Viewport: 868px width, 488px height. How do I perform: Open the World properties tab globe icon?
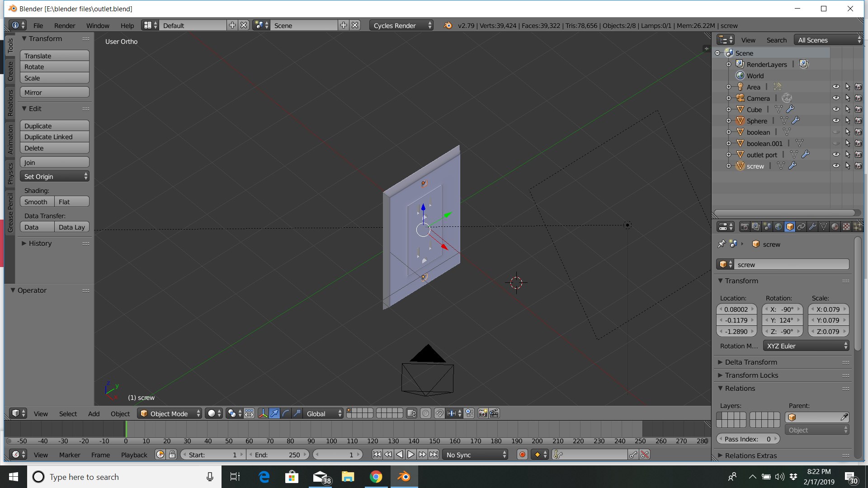click(x=778, y=227)
